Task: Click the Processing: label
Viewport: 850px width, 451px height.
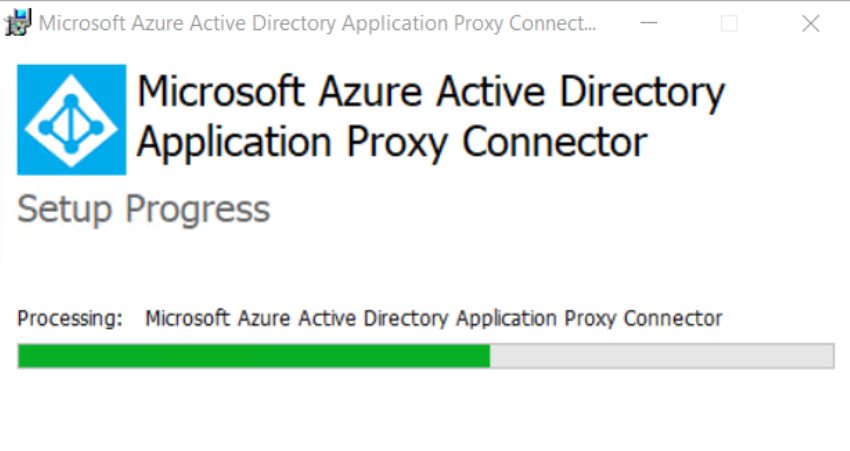Action: (70, 318)
